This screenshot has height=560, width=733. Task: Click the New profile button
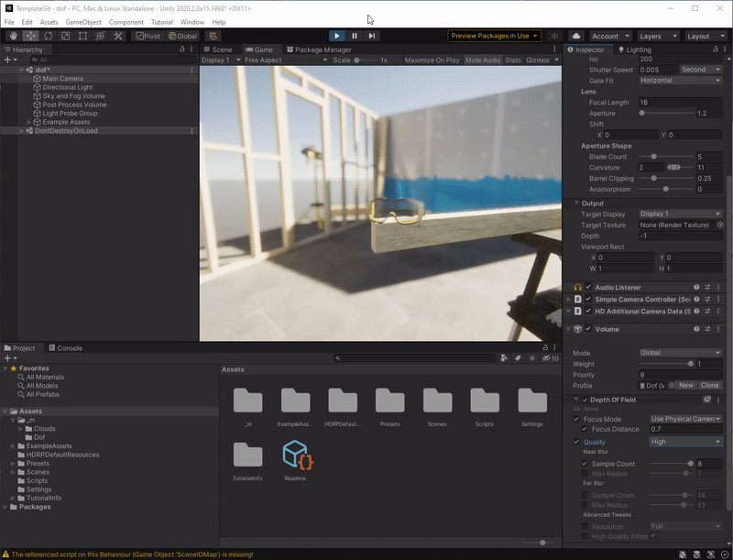tap(686, 386)
